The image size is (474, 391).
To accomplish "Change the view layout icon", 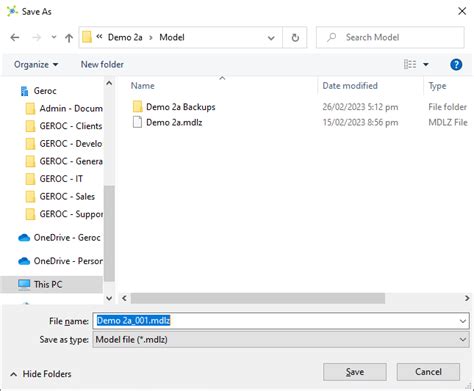I will (x=410, y=64).
